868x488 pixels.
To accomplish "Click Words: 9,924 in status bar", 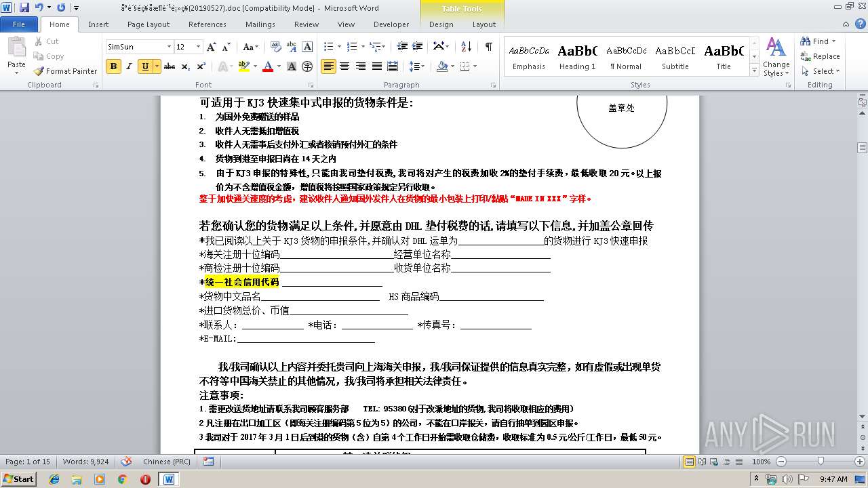I will [x=85, y=462].
